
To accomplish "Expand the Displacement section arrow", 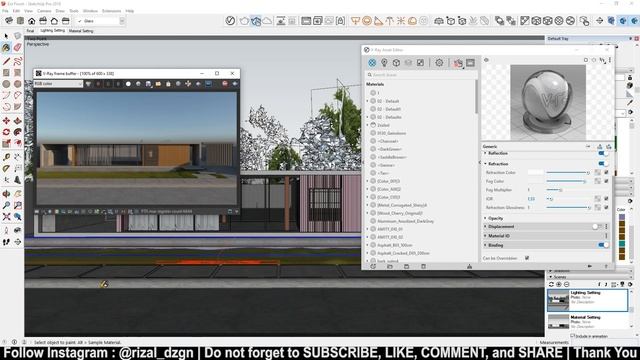I will pos(485,227).
